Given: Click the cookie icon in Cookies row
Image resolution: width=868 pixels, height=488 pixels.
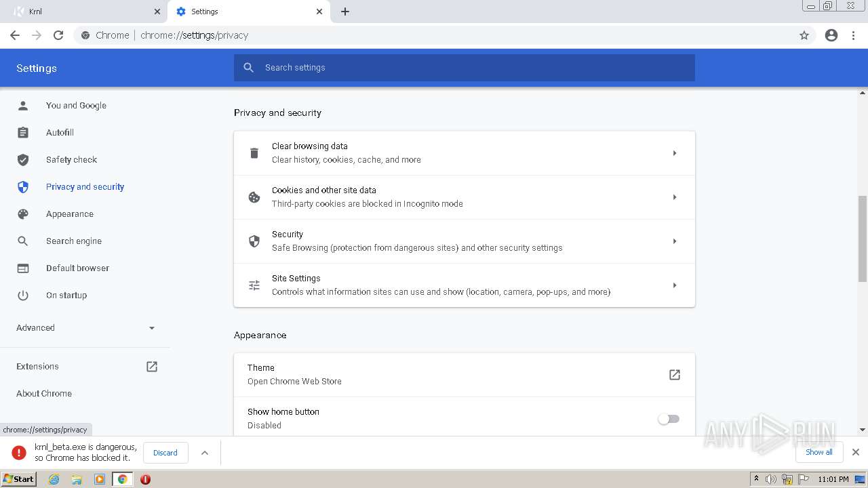Looking at the screenshot, I should (254, 197).
